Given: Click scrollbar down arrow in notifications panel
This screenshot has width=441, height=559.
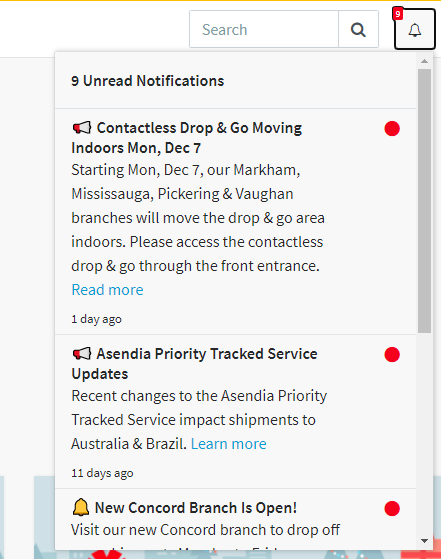Looking at the screenshot, I should point(424,541).
